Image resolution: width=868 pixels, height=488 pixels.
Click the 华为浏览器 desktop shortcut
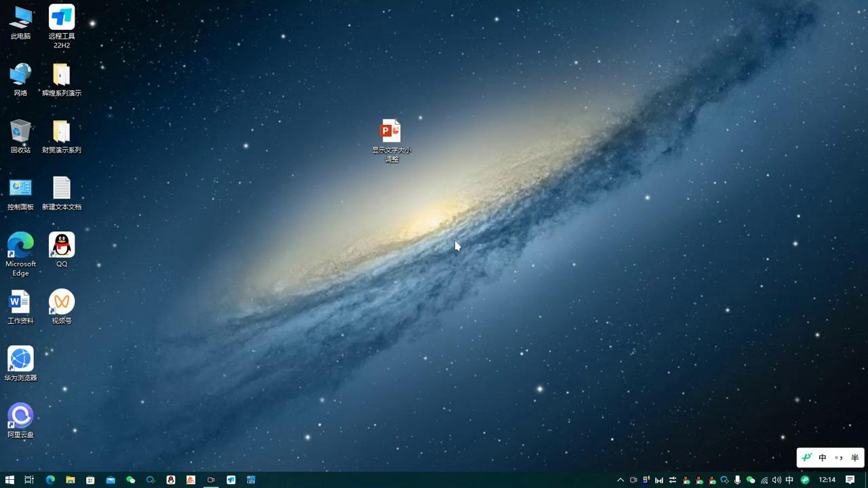tap(20, 359)
